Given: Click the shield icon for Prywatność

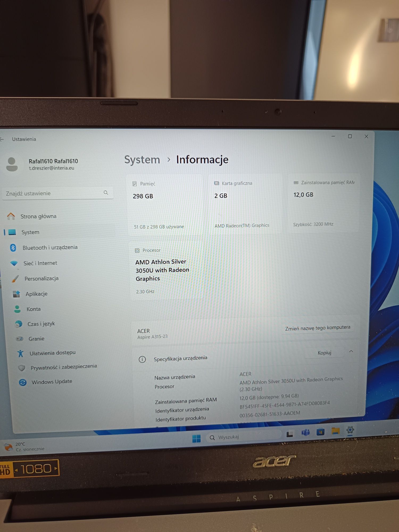Looking at the screenshot, I should [x=22, y=368].
